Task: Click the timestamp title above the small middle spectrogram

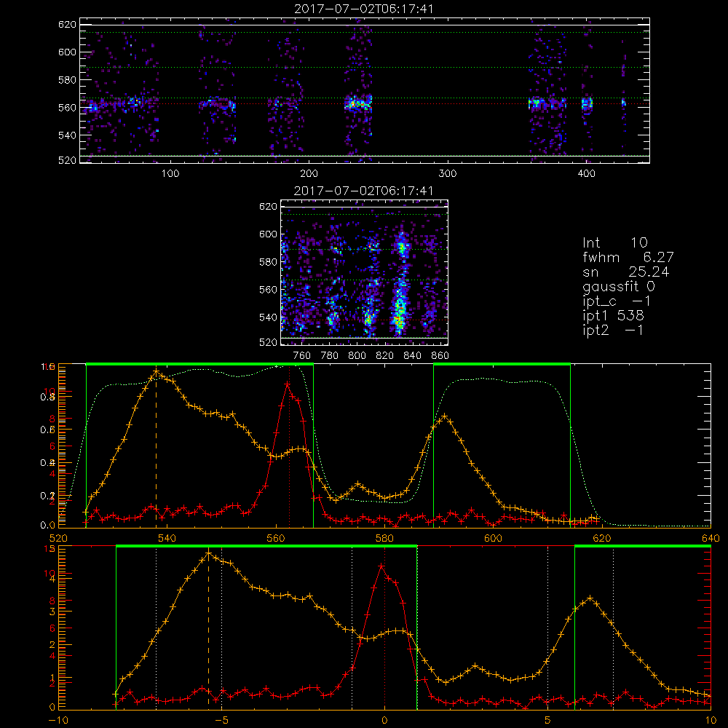Action: (x=364, y=191)
